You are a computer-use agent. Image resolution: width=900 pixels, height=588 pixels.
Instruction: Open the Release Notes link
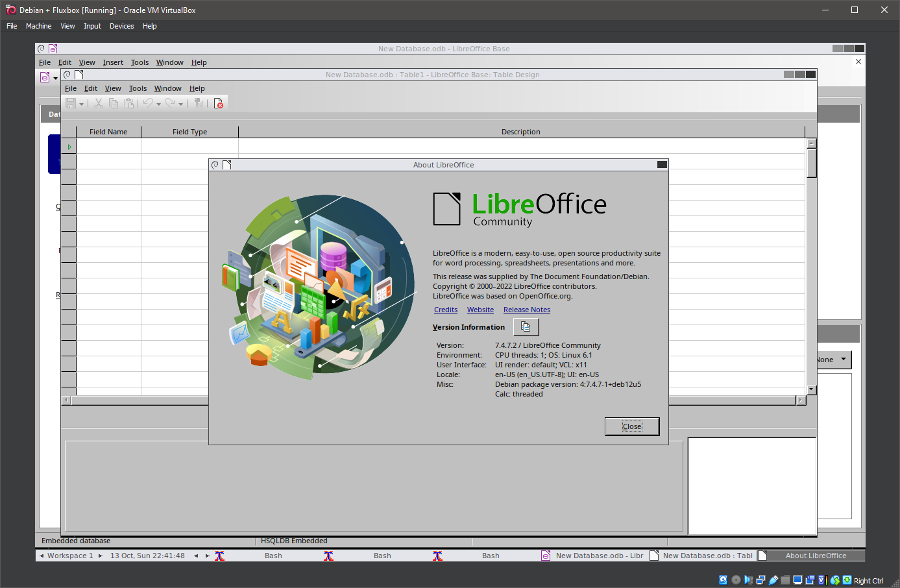[526, 310]
